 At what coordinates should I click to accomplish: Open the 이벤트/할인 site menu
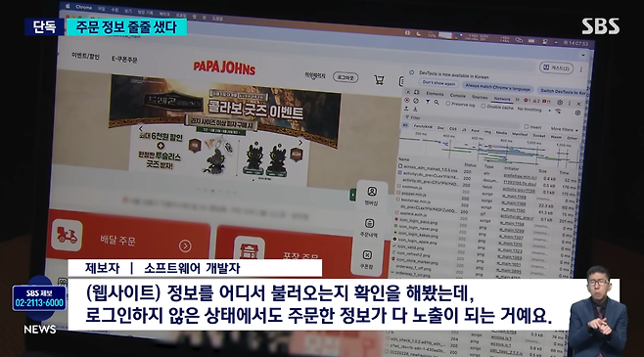click(x=85, y=56)
